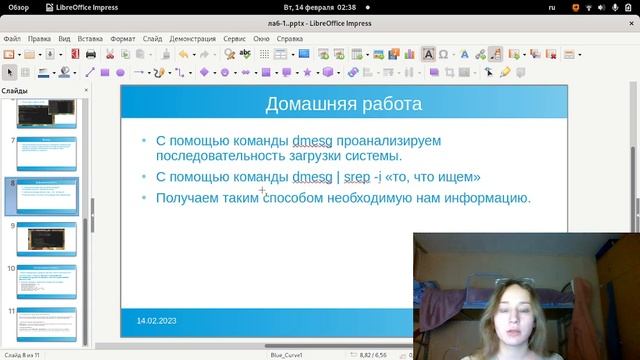The image size is (640, 360).
Task: Click the Copy icon
Action: tap(125, 54)
